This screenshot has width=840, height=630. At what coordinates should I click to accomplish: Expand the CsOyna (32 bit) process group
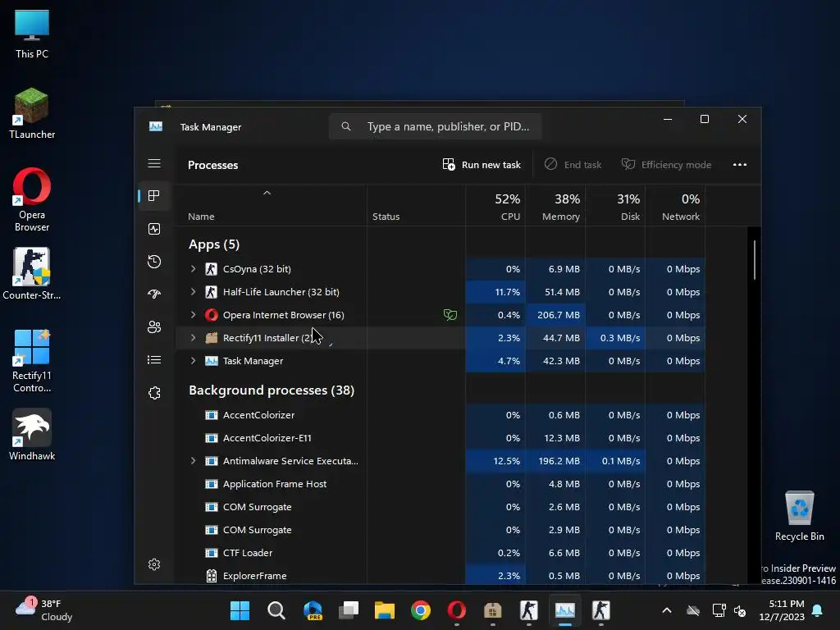point(194,269)
